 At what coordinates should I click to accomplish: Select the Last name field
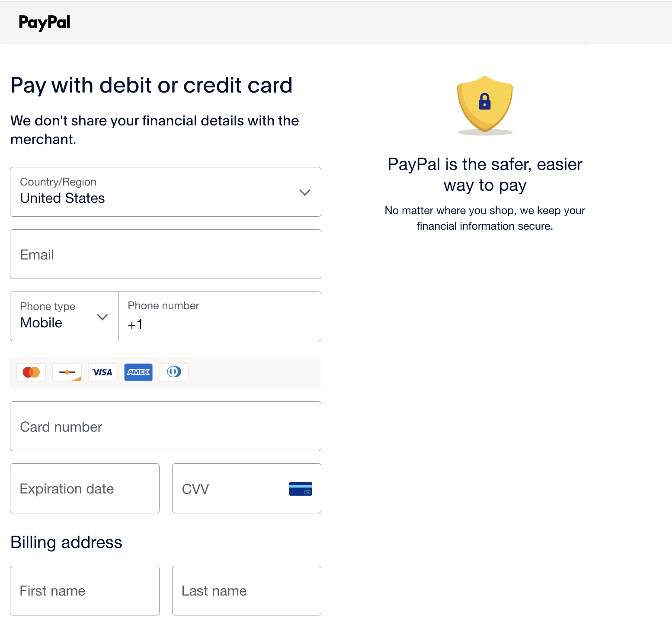(x=246, y=591)
